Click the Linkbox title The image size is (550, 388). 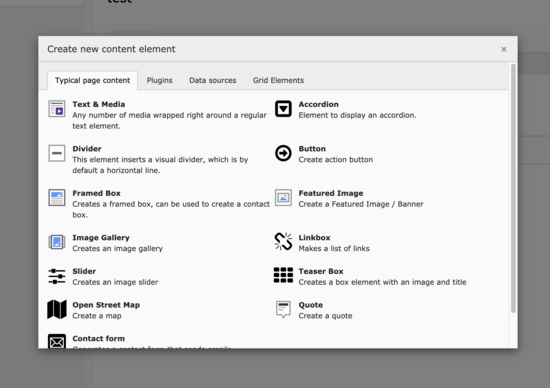tap(314, 238)
